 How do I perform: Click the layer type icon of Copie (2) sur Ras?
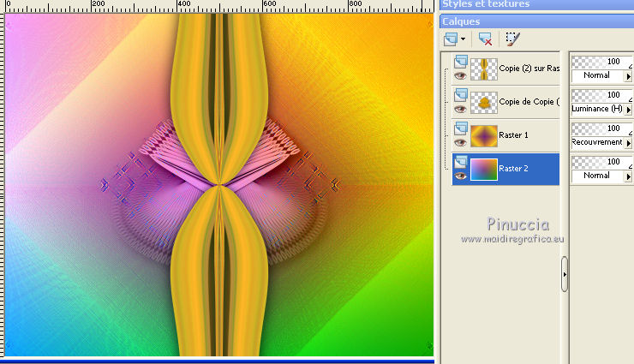point(461,62)
